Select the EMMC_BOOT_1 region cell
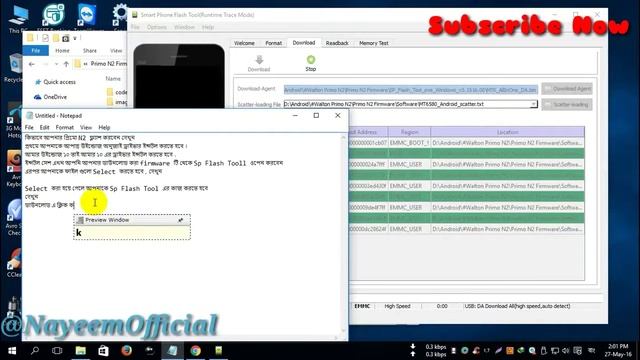The height and width of the screenshot is (360, 640). pos(409,143)
